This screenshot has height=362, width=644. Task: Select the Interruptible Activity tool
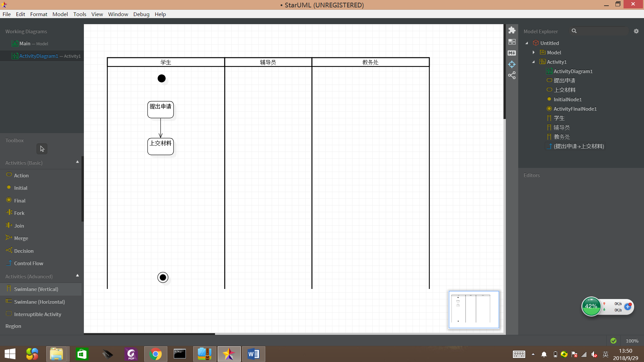[38, 314]
